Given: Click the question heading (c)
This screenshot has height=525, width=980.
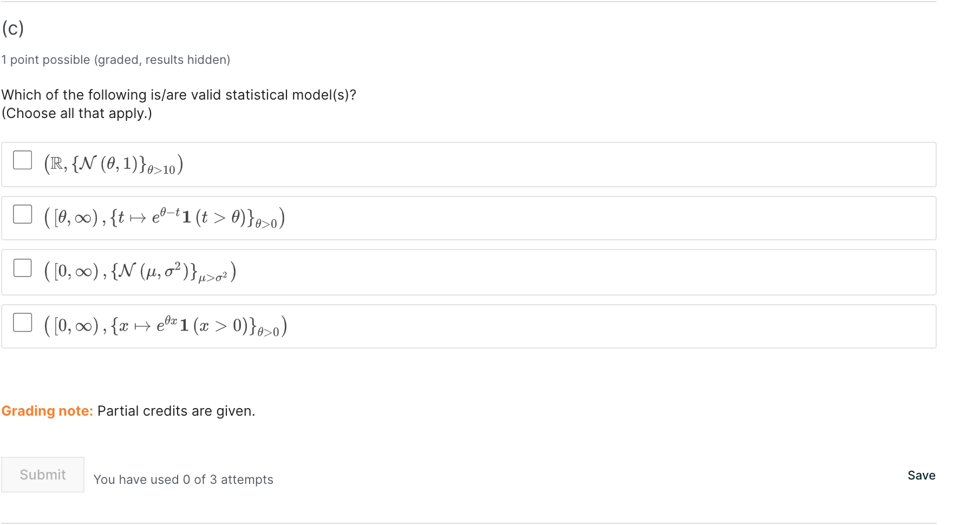Looking at the screenshot, I should pyautogui.click(x=12, y=28).
